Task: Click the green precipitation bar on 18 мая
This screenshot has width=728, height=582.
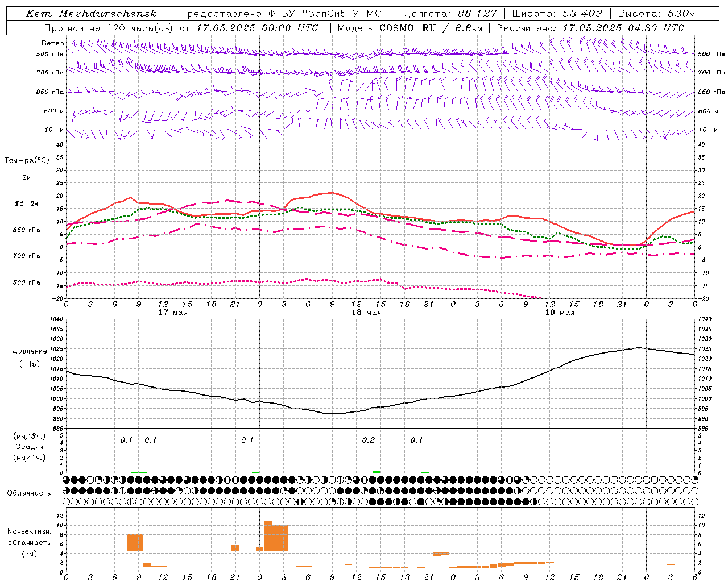Action: 377,472
